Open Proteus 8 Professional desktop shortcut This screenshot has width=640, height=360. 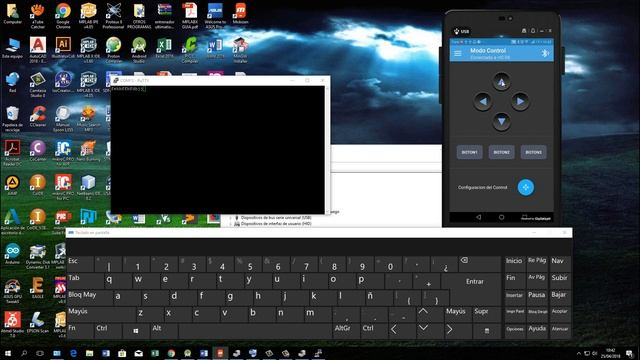(x=113, y=16)
